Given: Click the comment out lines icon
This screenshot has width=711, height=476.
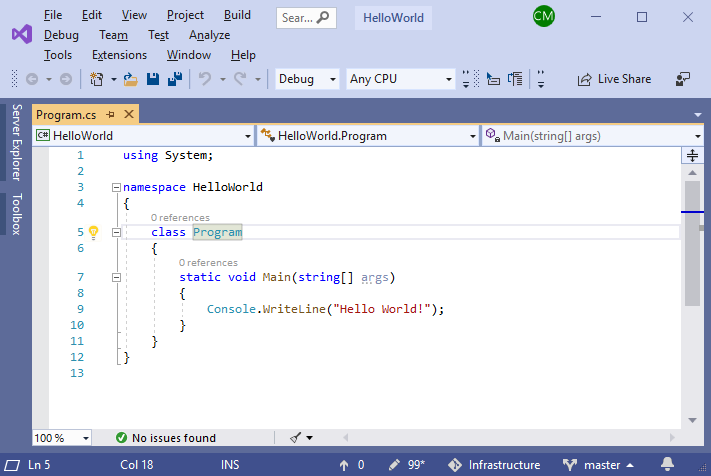Looking at the screenshot, I should pos(515,79).
